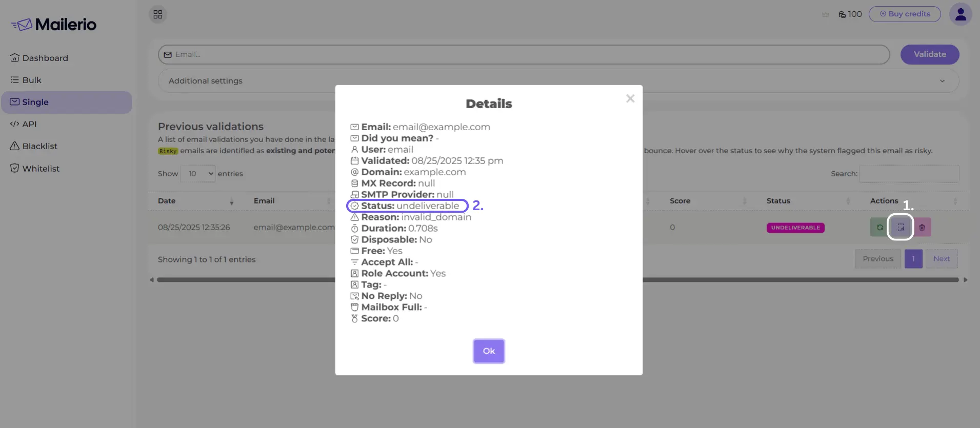Toggle the grid menu icon in header
The image size is (980, 428).
point(158,14)
